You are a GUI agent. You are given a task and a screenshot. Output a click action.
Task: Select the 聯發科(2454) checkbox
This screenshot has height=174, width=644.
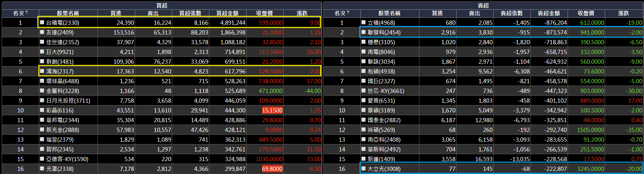point(363,32)
